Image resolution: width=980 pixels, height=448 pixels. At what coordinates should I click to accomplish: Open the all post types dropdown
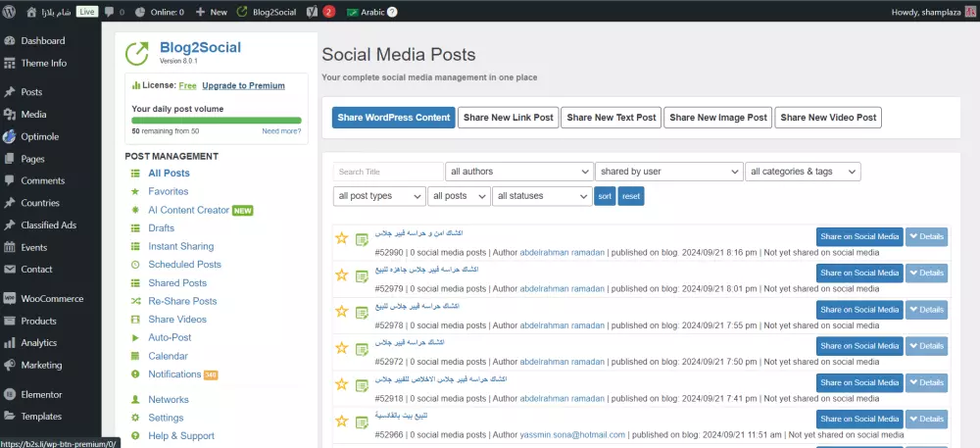pos(379,195)
